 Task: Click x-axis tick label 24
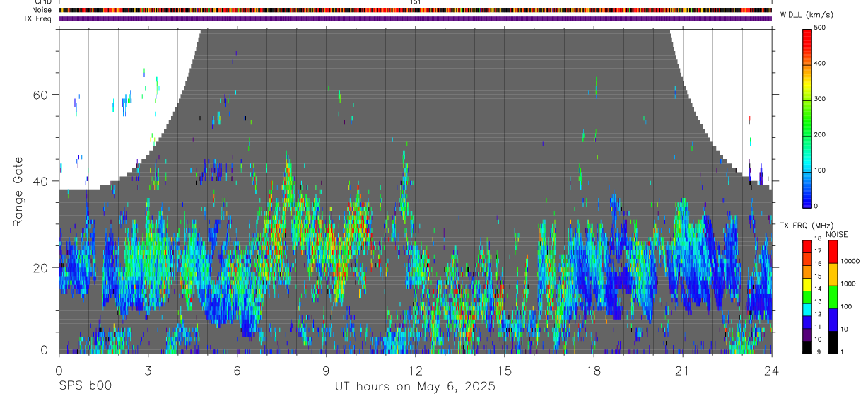(771, 371)
